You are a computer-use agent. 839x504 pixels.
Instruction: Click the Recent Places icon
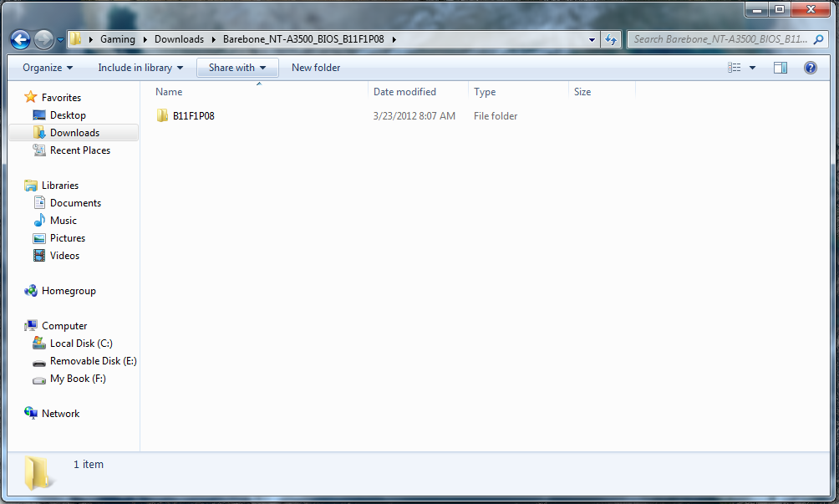click(x=39, y=150)
